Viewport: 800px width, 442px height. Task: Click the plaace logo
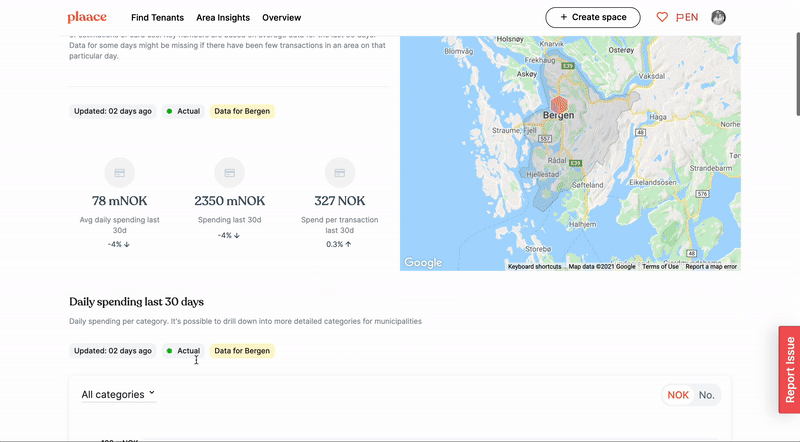(87, 17)
